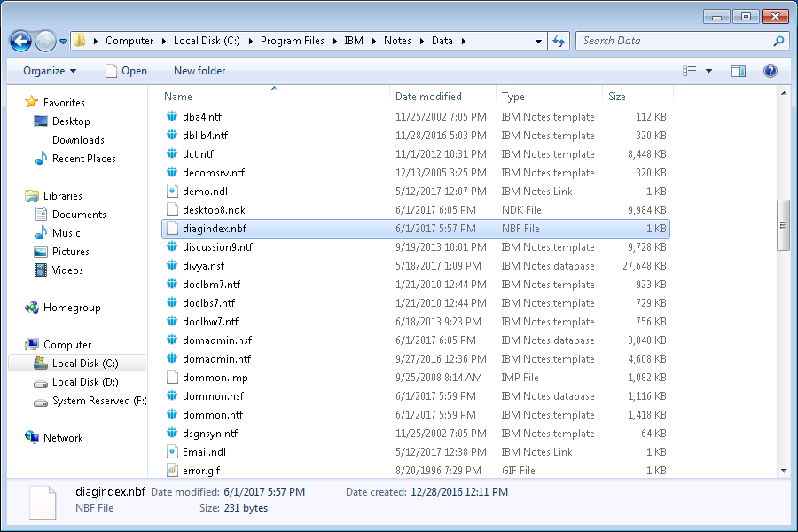Click New folder button
This screenshot has width=798, height=532.
click(x=199, y=71)
